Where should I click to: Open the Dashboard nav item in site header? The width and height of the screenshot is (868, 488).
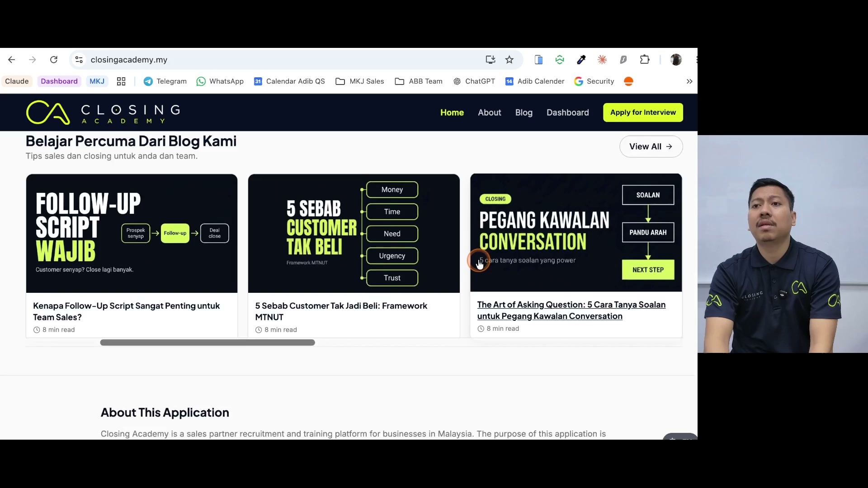click(568, 113)
